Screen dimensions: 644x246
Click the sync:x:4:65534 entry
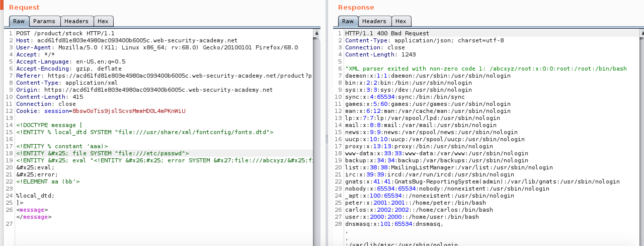point(405,97)
